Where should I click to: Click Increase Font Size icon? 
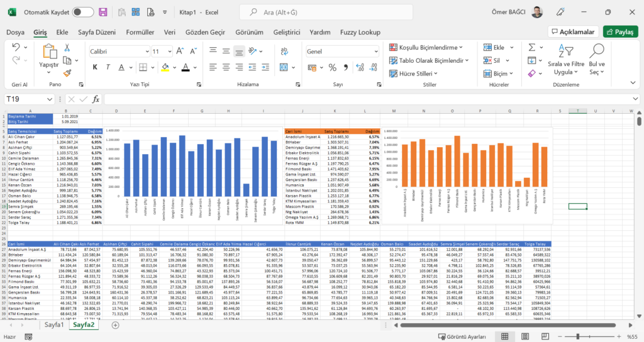pos(180,52)
